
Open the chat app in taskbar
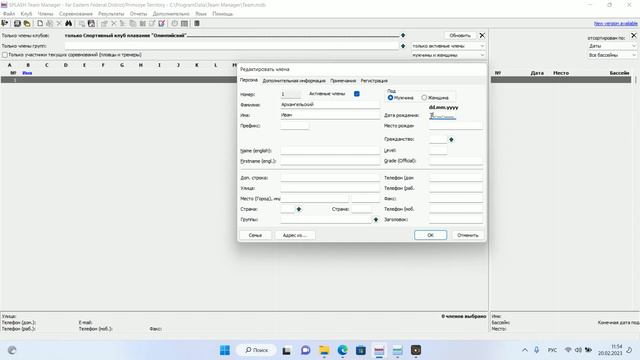point(305,350)
